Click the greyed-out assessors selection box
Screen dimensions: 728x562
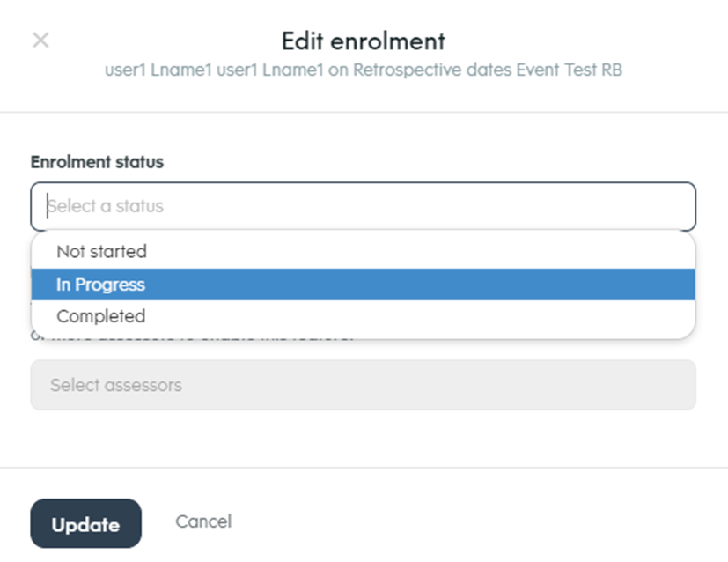(x=363, y=385)
